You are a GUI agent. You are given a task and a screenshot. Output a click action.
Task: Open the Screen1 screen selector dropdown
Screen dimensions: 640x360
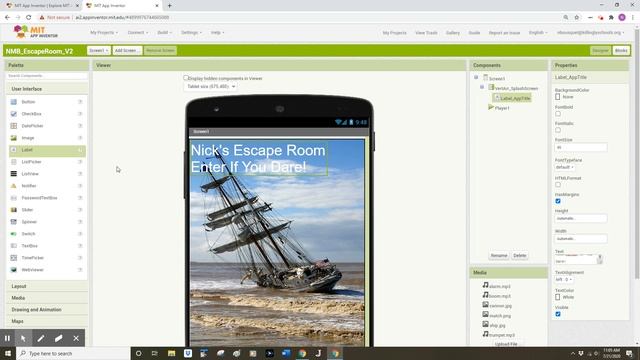click(98, 51)
